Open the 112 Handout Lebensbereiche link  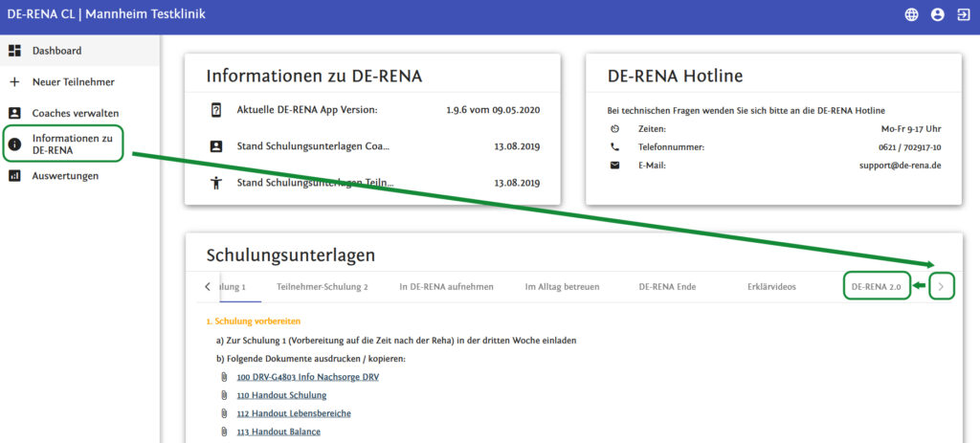coord(293,413)
